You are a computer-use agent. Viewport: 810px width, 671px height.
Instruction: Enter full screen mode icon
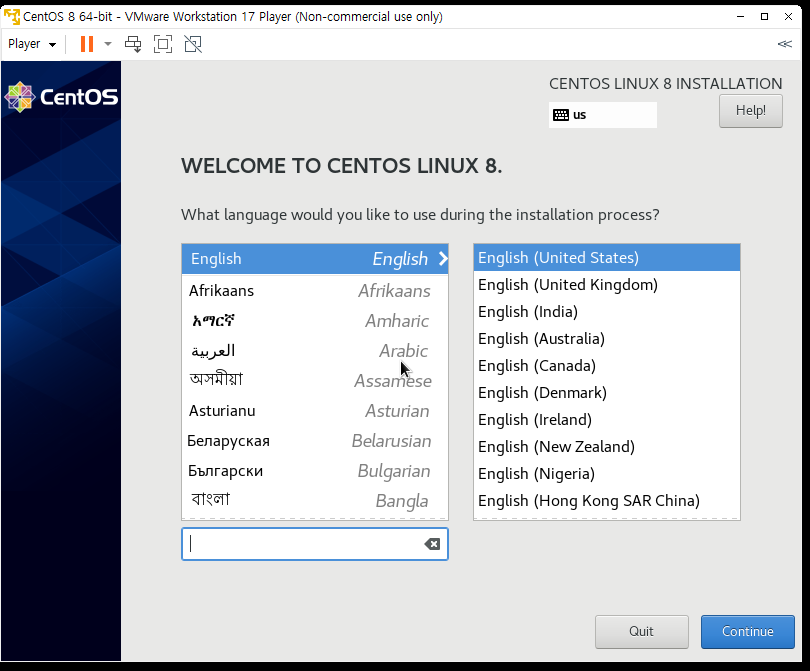[x=163, y=44]
